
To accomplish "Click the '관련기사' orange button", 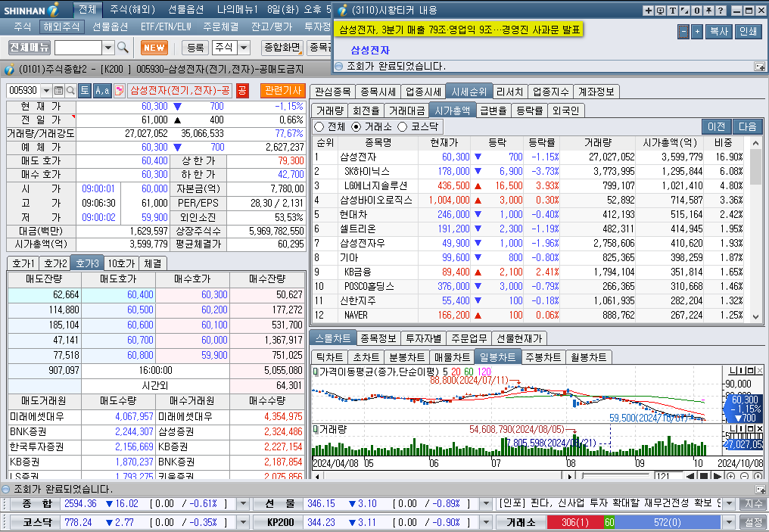I will click(283, 90).
